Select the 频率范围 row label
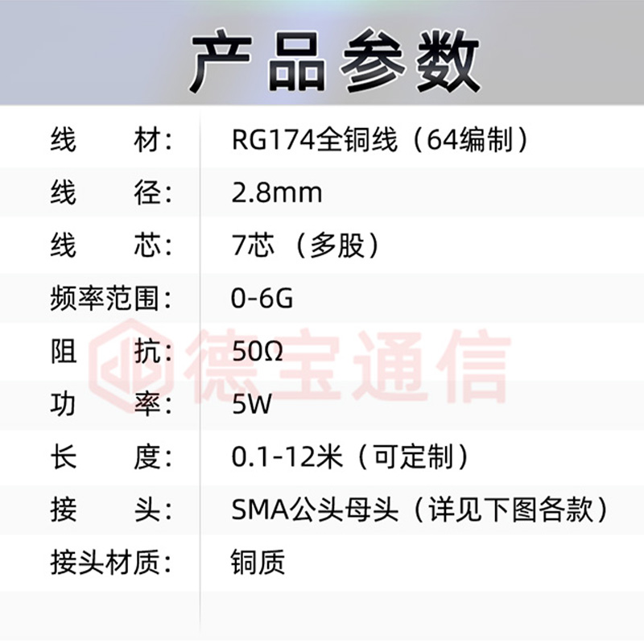The width and height of the screenshot is (644, 644). [111, 299]
